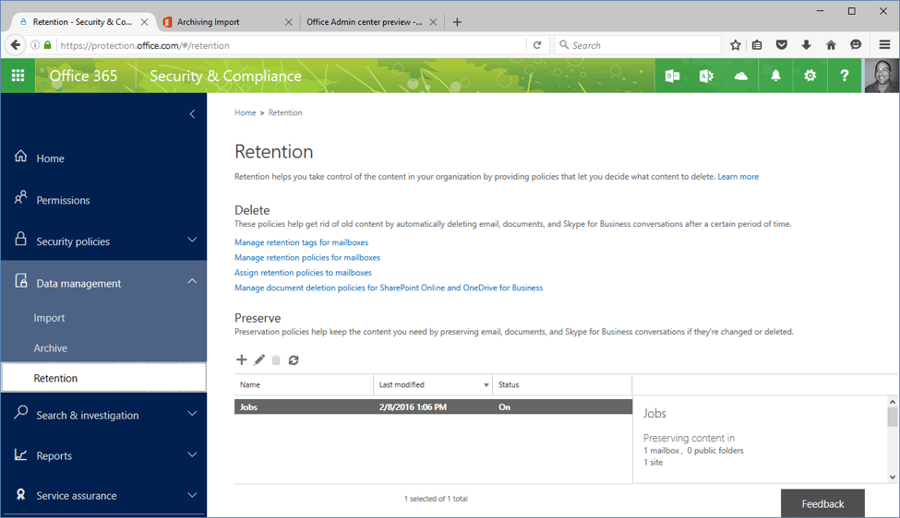Open the Office 365 app launcher grid
This screenshot has height=518, width=900.
(18, 76)
